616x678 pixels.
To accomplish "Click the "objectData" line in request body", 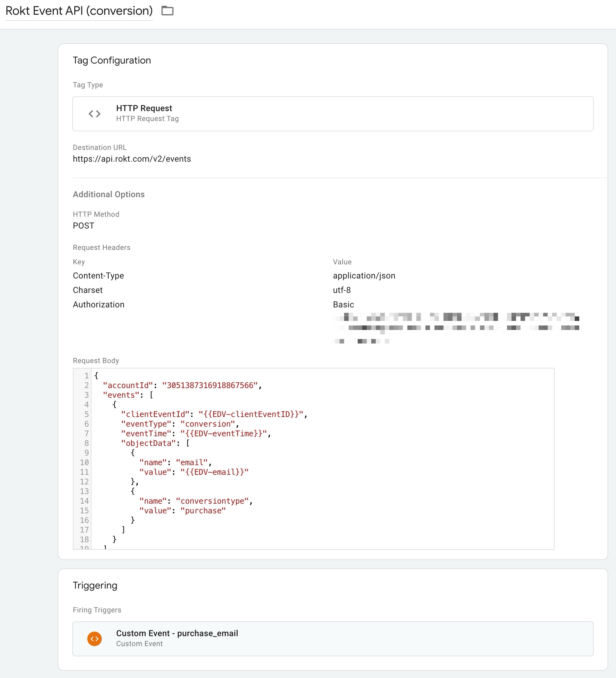I will tap(155, 443).
